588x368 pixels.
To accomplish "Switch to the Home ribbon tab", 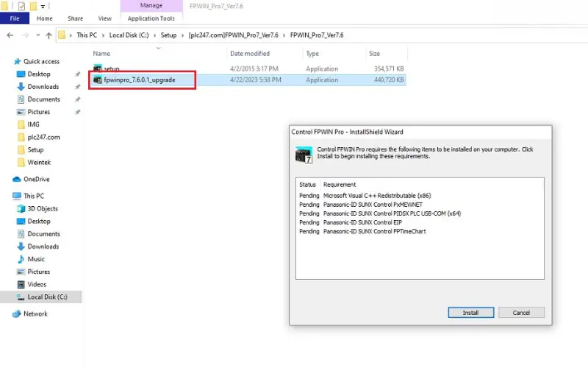I will click(x=44, y=18).
